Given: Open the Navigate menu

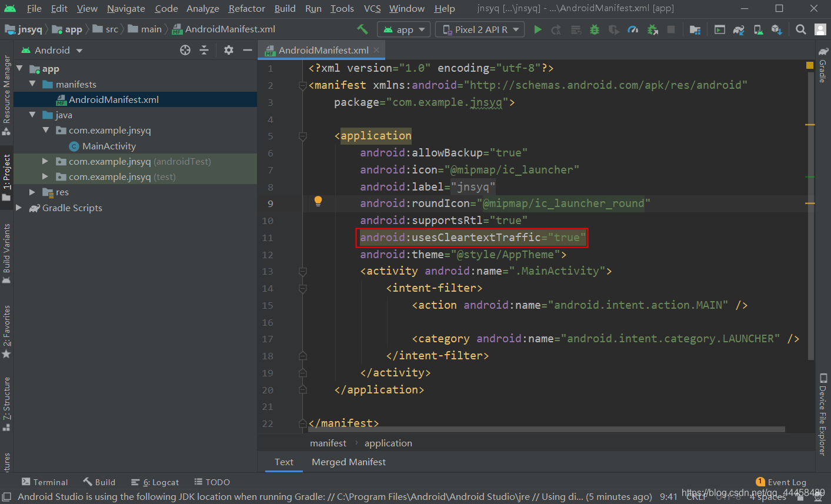Looking at the screenshot, I should point(126,8).
